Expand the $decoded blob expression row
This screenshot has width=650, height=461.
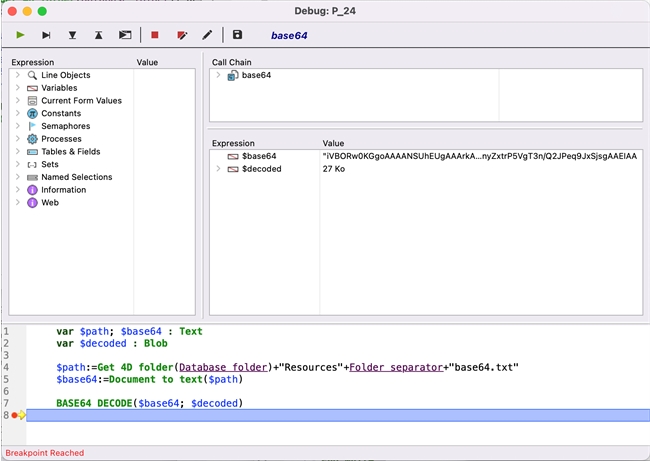coord(219,169)
